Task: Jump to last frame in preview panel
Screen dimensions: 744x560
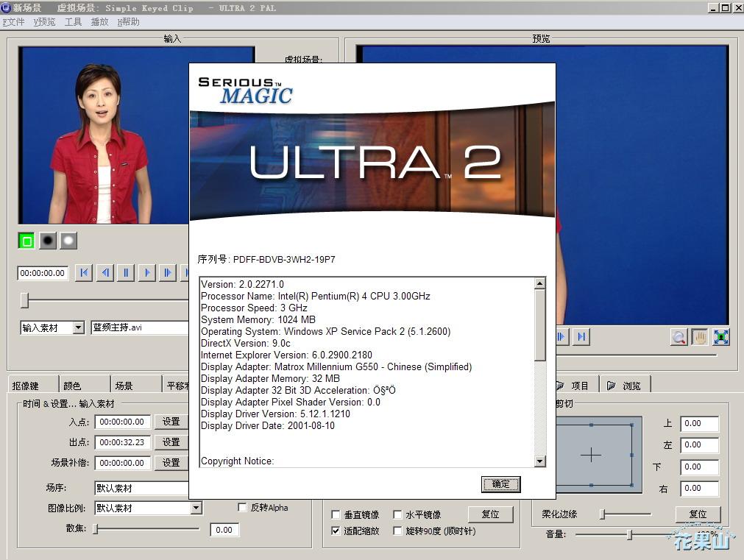Action: [581, 337]
